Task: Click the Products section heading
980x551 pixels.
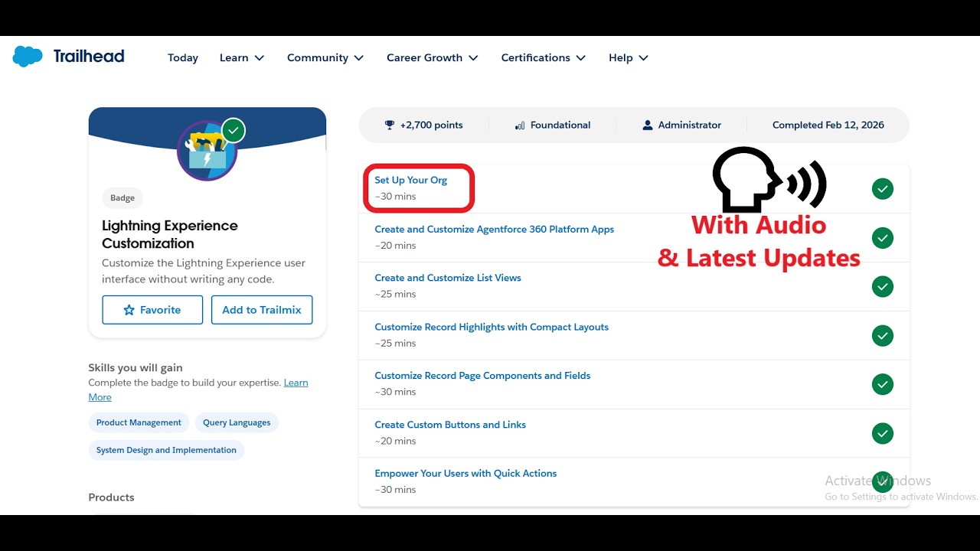Action: [111, 497]
